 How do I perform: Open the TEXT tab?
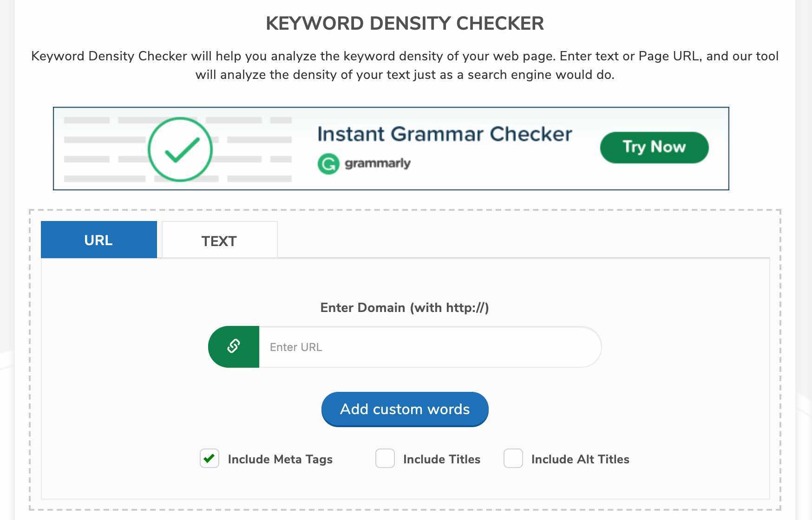pos(219,240)
